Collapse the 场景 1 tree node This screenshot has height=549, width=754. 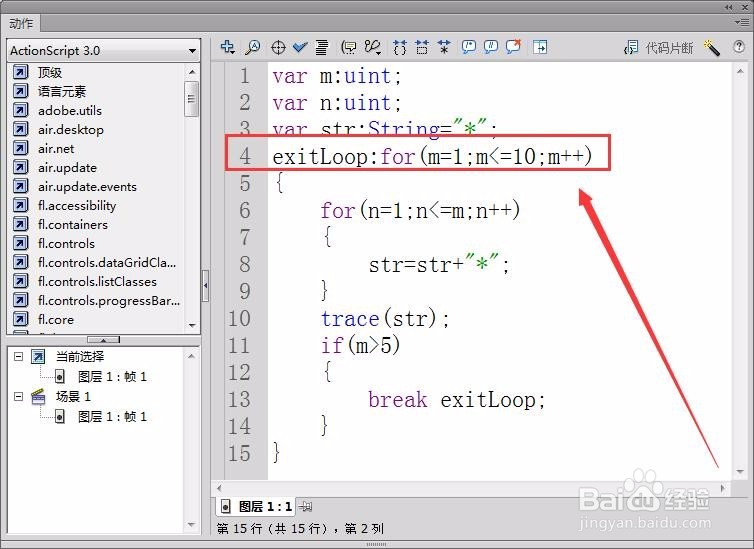(18, 397)
